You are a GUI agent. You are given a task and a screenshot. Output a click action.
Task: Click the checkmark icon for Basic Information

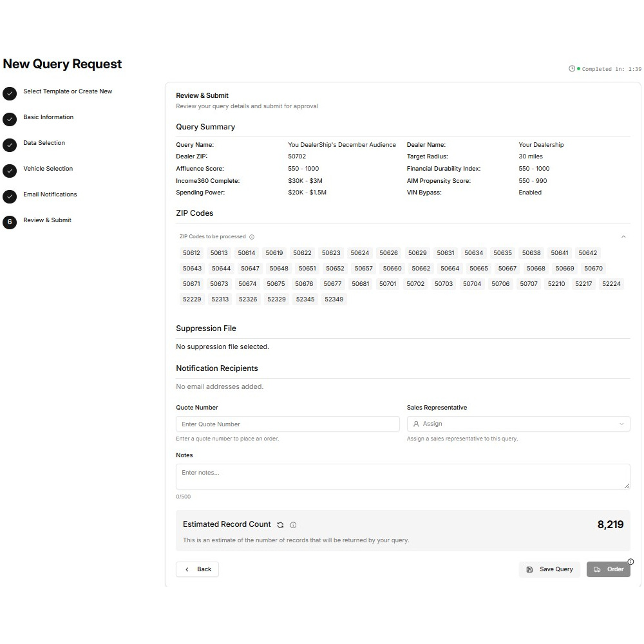tap(10, 119)
